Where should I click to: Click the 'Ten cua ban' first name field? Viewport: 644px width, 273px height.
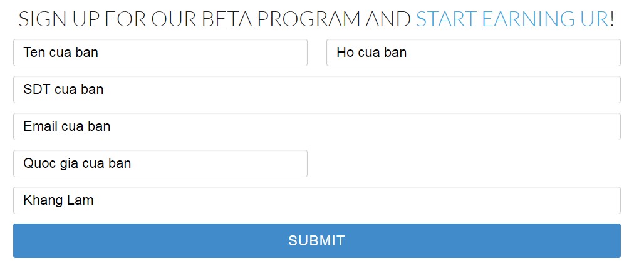[160, 53]
